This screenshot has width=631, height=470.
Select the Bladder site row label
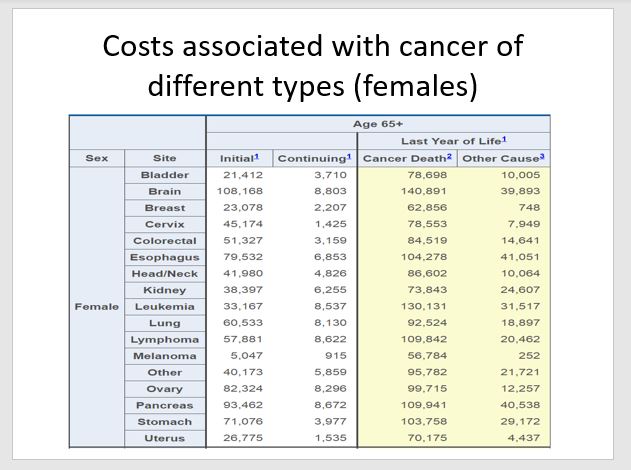click(x=164, y=175)
